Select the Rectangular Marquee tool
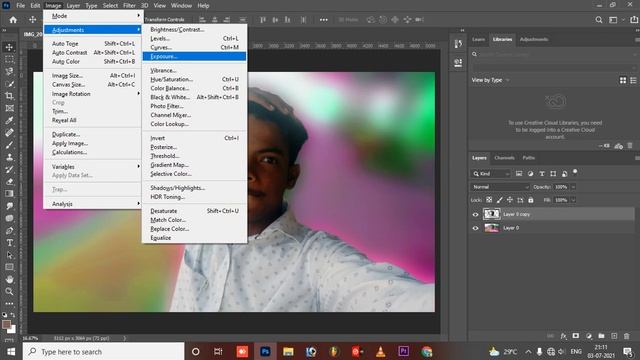 click(x=9, y=59)
